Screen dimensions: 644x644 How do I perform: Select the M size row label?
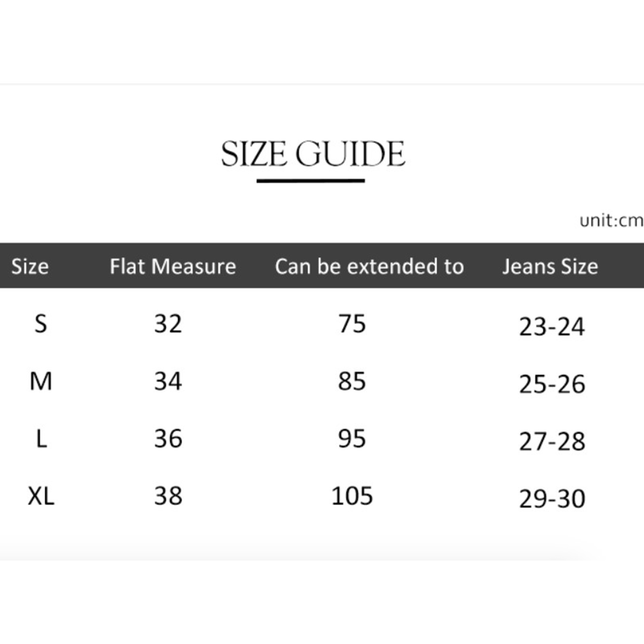click(41, 381)
